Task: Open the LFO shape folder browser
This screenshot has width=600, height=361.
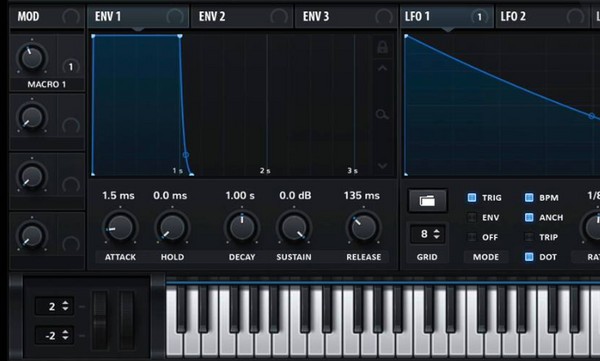Action: click(x=427, y=200)
